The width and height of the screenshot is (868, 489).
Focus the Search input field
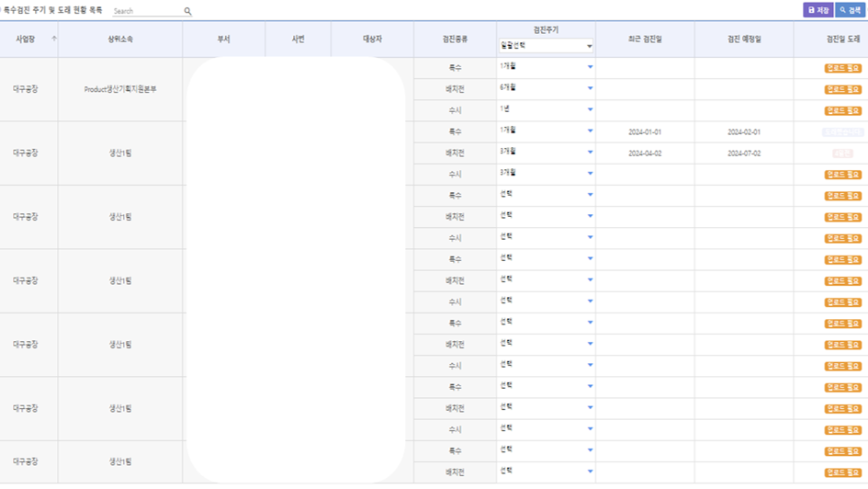click(x=148, y=11)
